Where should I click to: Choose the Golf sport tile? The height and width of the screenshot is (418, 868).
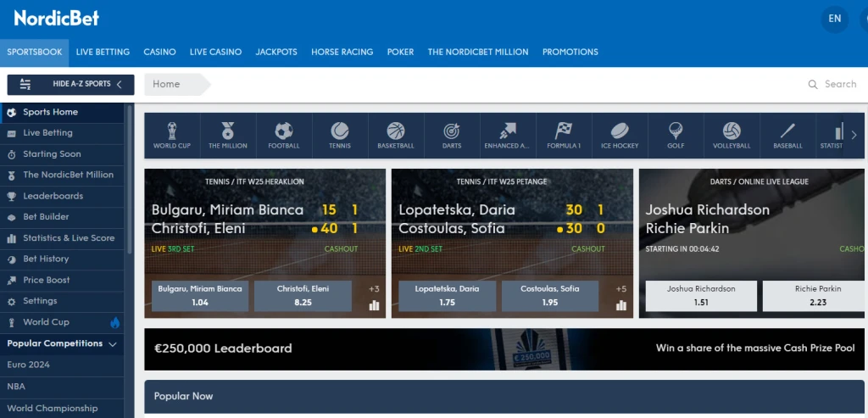point(676,136)
